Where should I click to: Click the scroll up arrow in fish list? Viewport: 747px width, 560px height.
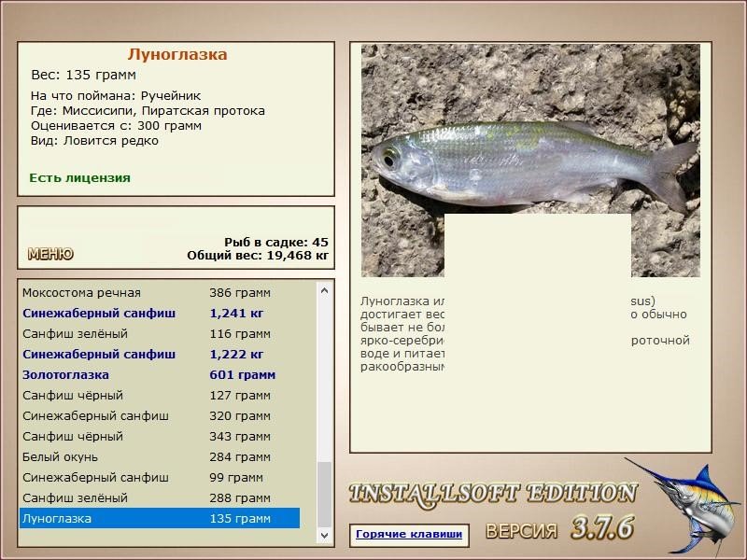(x=324, y=290)
